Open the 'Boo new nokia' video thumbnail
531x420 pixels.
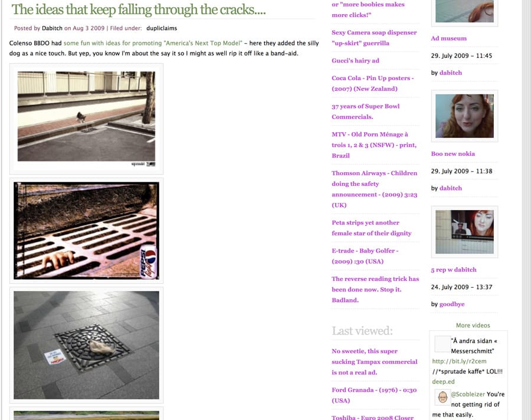click(464, 116)
